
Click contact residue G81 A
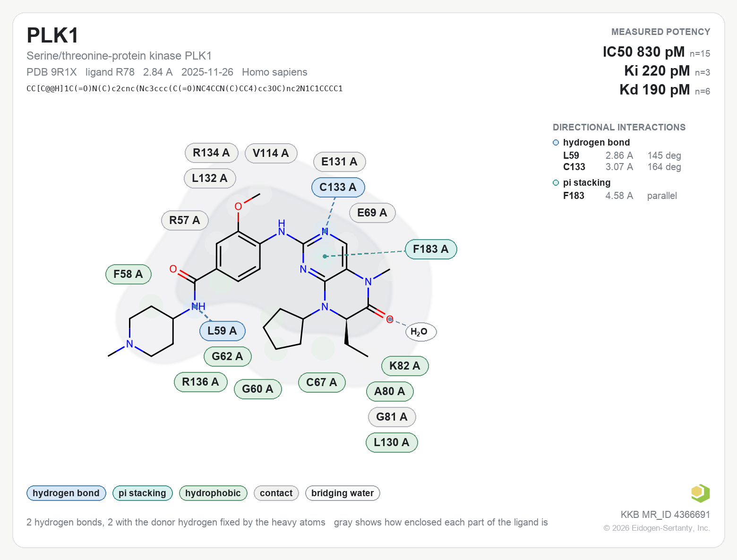pyautogui.click(x=392, y=417)
